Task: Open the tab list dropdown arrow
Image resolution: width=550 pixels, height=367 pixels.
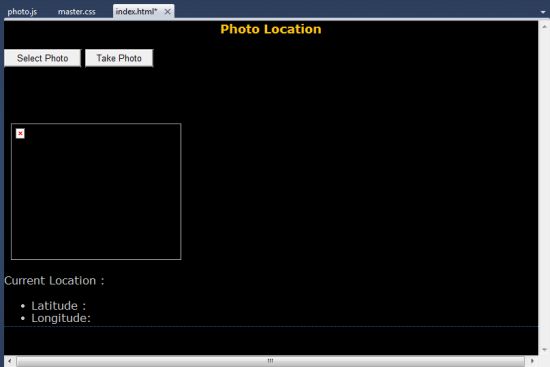Action: [x=543, y=12]
